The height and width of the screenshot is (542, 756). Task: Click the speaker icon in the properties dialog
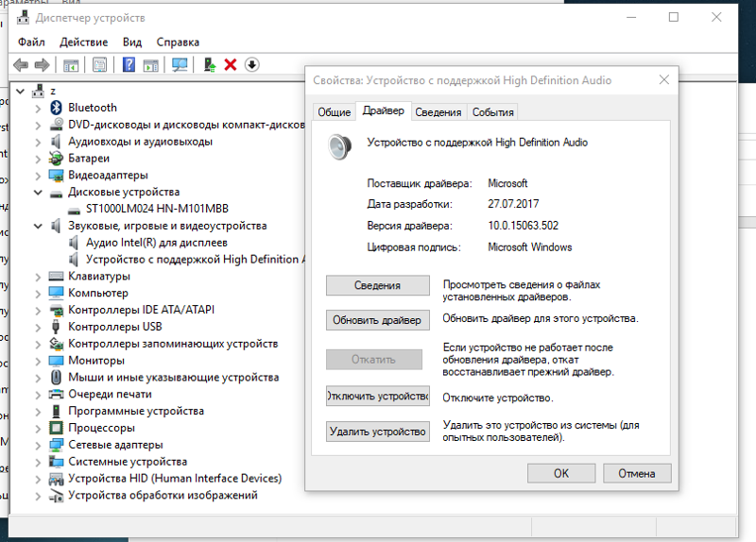339,147
